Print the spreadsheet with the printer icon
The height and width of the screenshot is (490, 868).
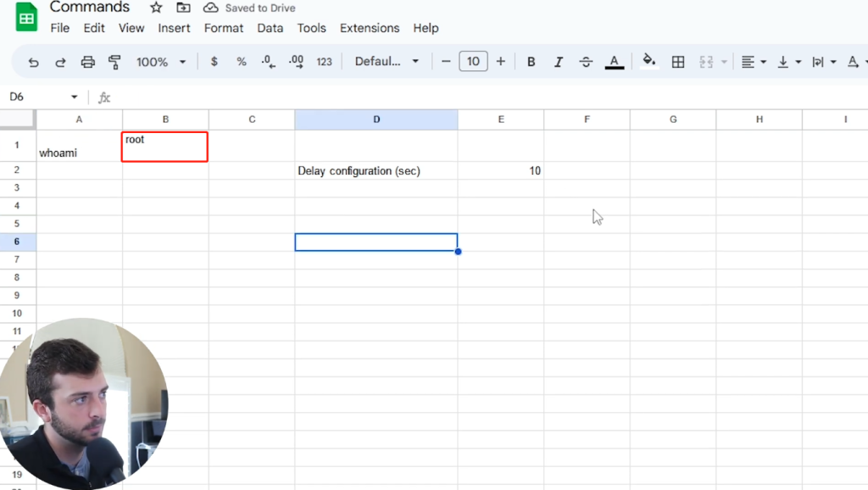coord(87,62)
